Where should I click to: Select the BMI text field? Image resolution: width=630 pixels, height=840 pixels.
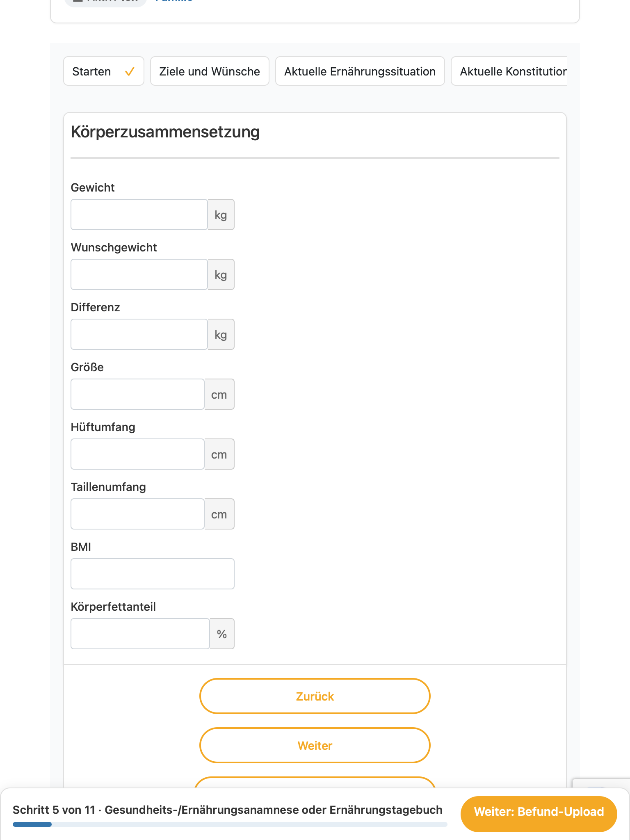(x=153, y=574)
